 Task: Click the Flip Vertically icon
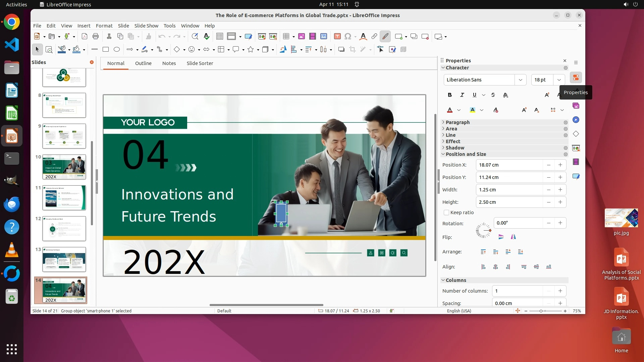click(x=501, y=237)
